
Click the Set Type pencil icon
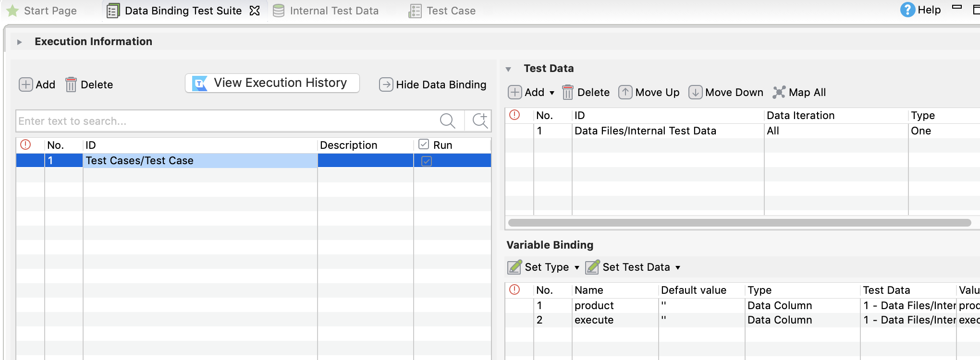point(515,267)
